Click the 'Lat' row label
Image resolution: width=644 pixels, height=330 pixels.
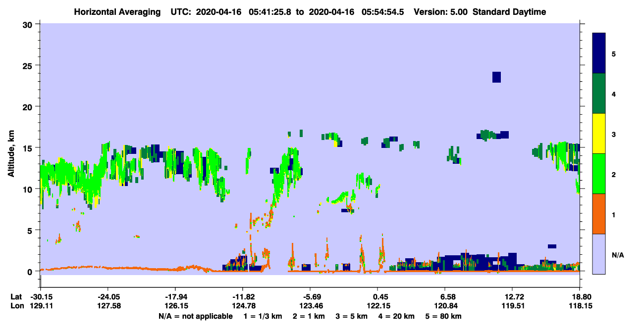pos(16,297)
